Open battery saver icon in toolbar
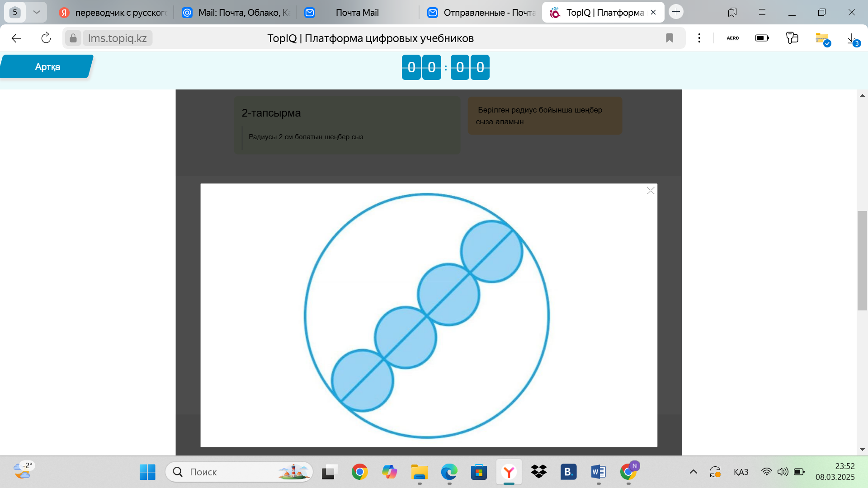This screenshot has width=868, height=488. pyautogui.click(x=762, y=38)
